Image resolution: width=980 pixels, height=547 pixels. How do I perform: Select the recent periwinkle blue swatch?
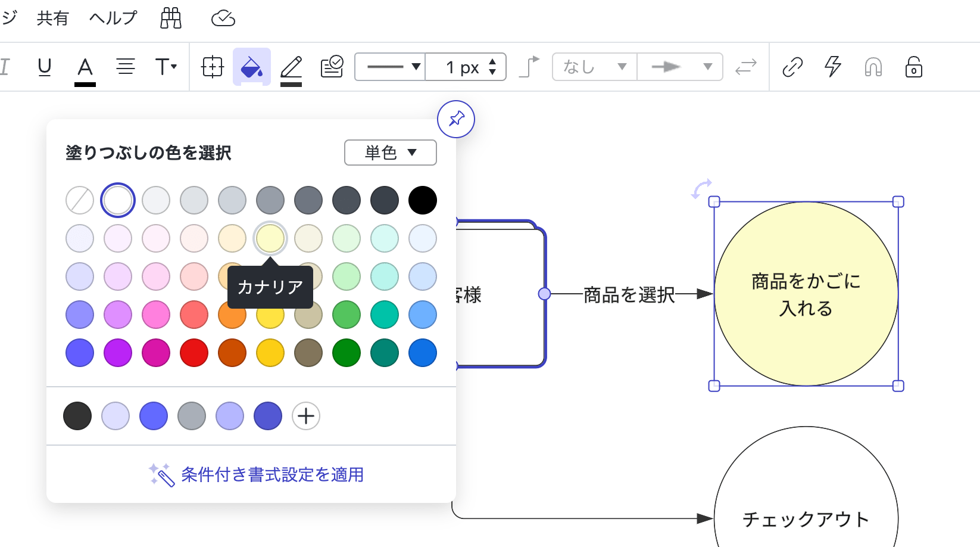tap(154, 416)
